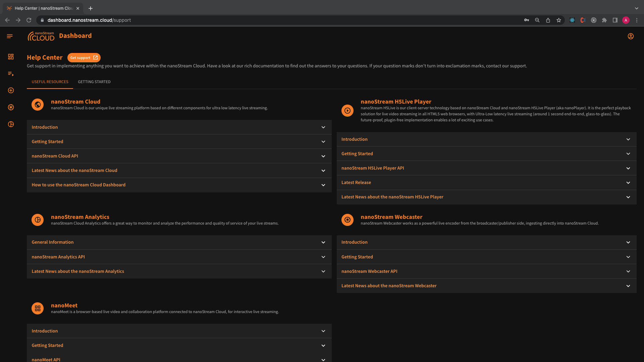Open a new browser tab
Screen dimensions: 644x362
tap(91, 8)
